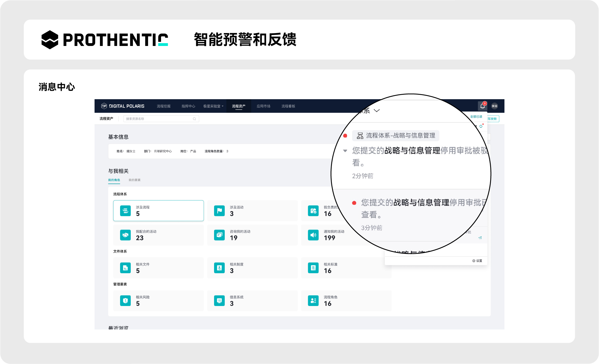Click the Prothentic logo in the header
Screen dimensions: 599x364
pos(105,40)
